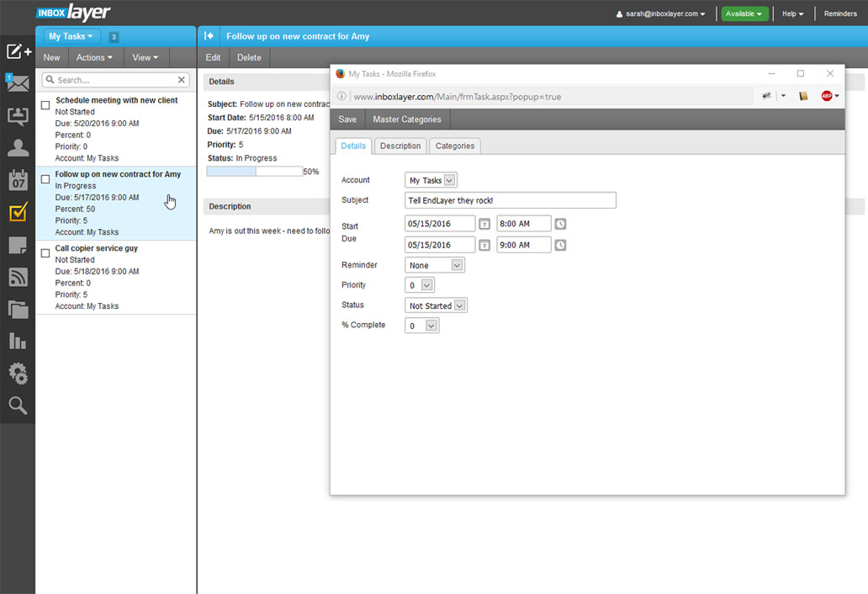The height and width of the screenshot is (594, 868).
Task: Click the start date calendar picker icon
Action: 484,224
